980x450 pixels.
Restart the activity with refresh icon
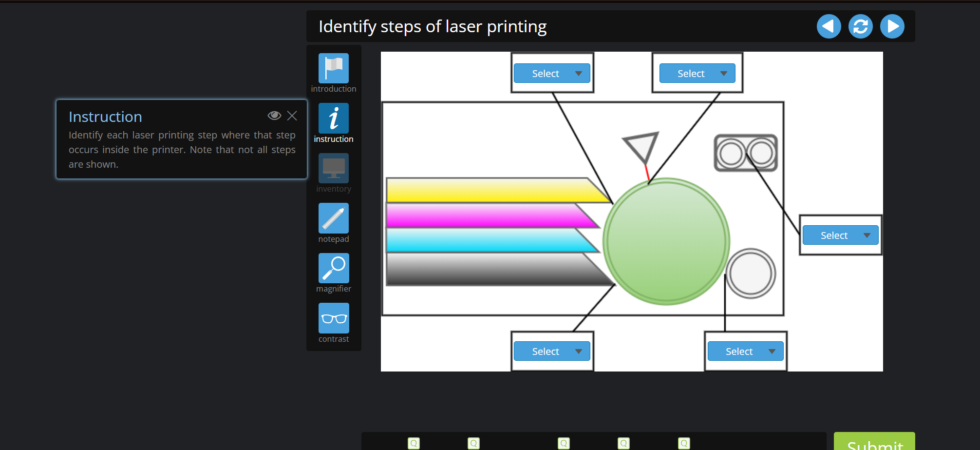[x=860, y=26]
